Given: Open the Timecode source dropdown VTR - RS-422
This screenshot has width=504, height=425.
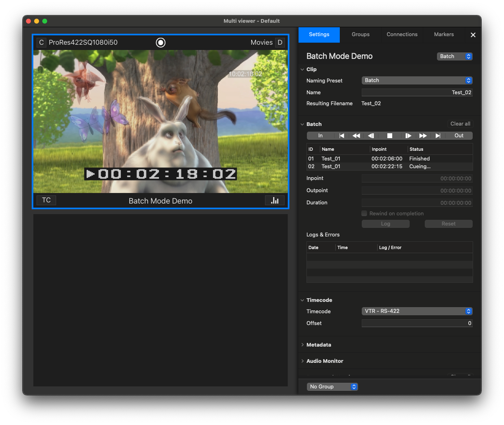Looking at the screenshot, I should click(417, 311).
